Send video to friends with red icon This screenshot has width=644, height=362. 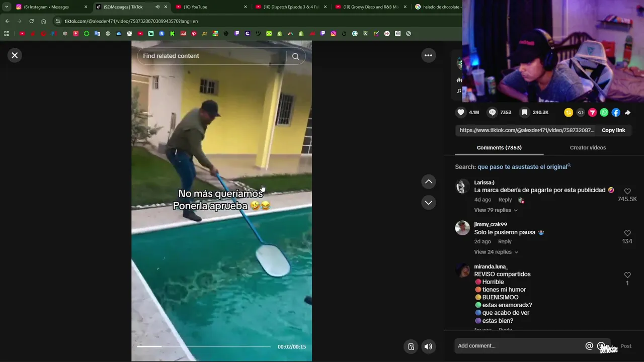point(592,113)
